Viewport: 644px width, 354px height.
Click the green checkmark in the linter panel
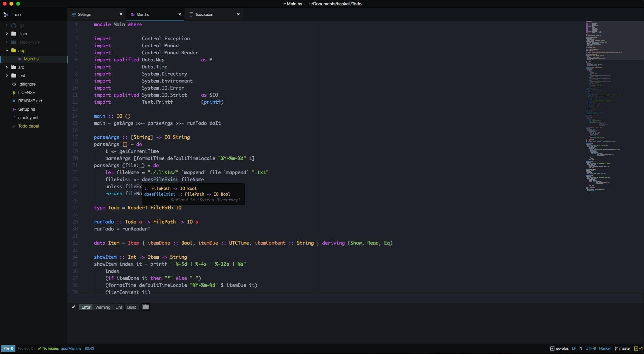(73, 307)
